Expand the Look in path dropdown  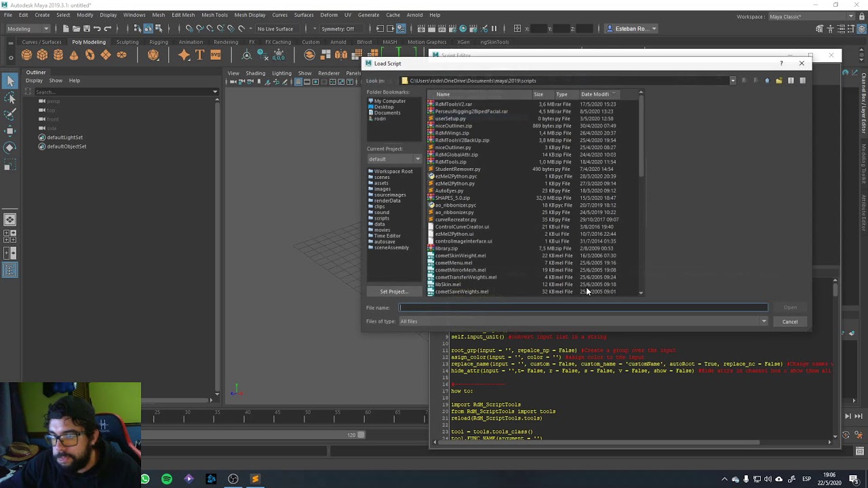732,81
